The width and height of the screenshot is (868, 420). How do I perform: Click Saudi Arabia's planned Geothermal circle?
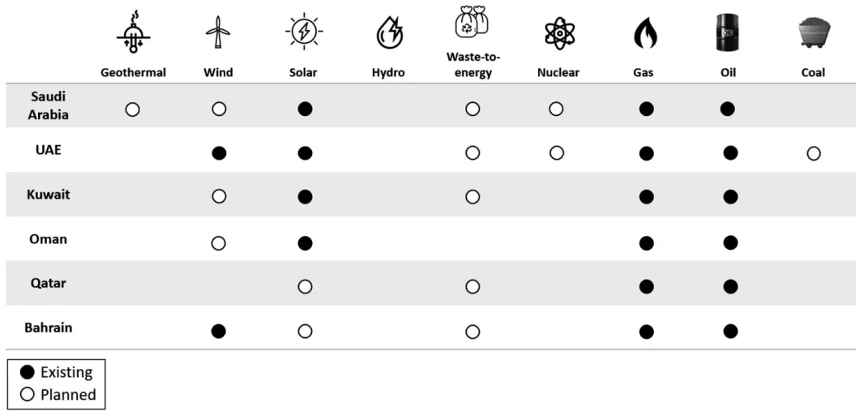(x=133, y=109)
